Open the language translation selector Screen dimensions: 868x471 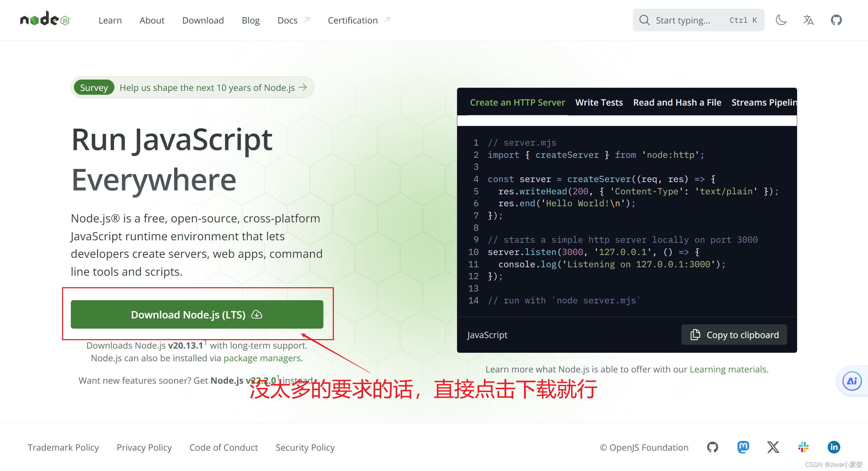[808, 20]
